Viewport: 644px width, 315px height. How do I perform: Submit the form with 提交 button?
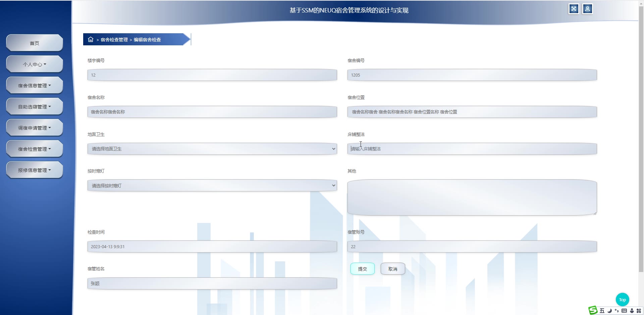click(x=363, y=269)
